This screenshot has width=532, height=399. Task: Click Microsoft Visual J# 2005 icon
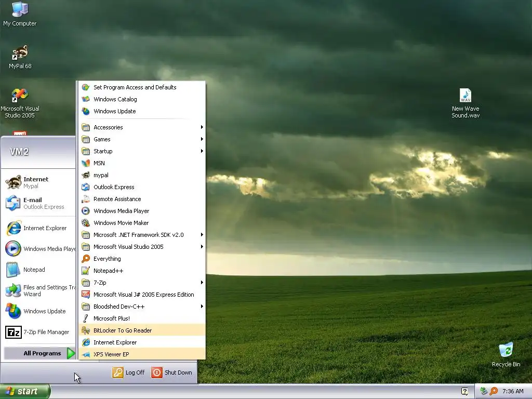[86, 295]
